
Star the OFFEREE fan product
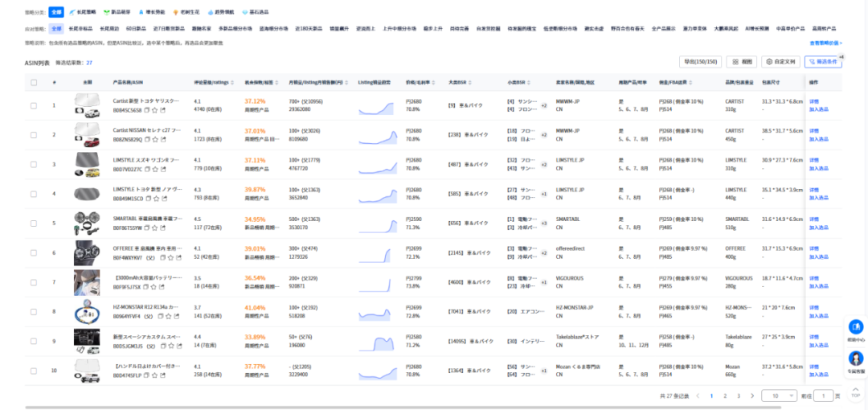pyautogui.click(x=170, y=257)
